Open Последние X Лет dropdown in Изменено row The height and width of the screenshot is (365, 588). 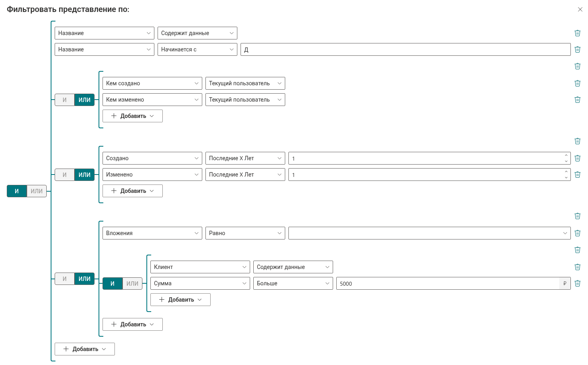(245, 175)
